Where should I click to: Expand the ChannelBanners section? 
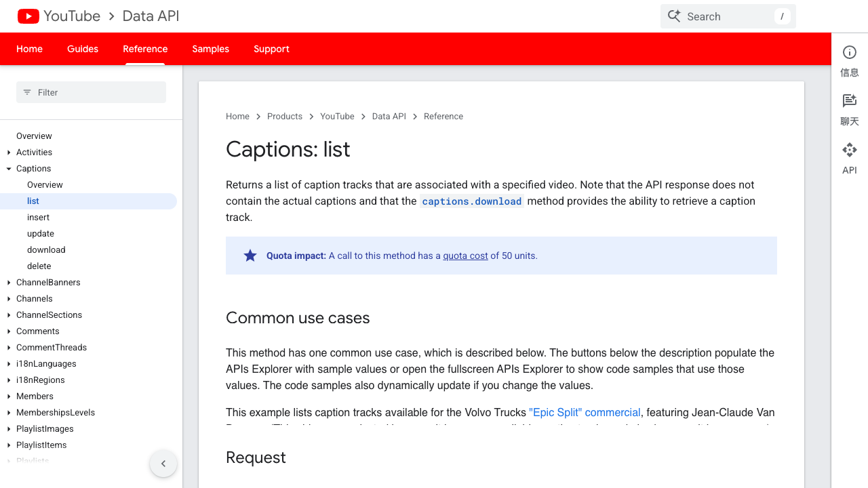[x=9, y=283]
